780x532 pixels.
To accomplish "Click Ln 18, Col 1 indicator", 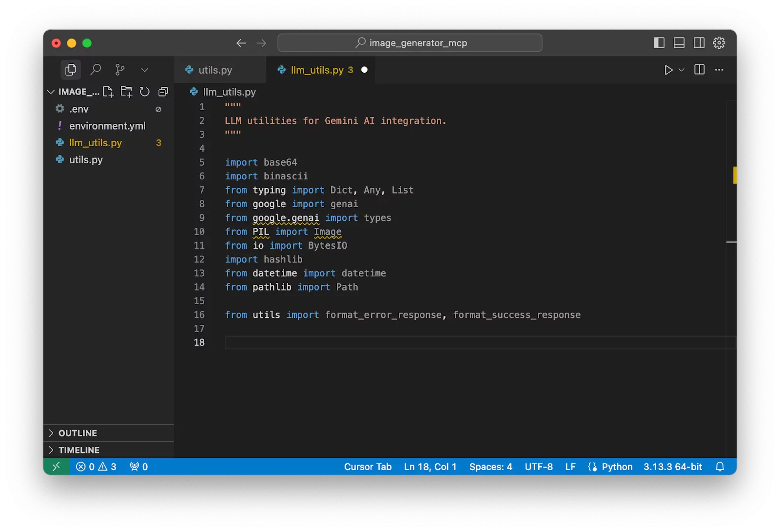I will tap(430, 467).
